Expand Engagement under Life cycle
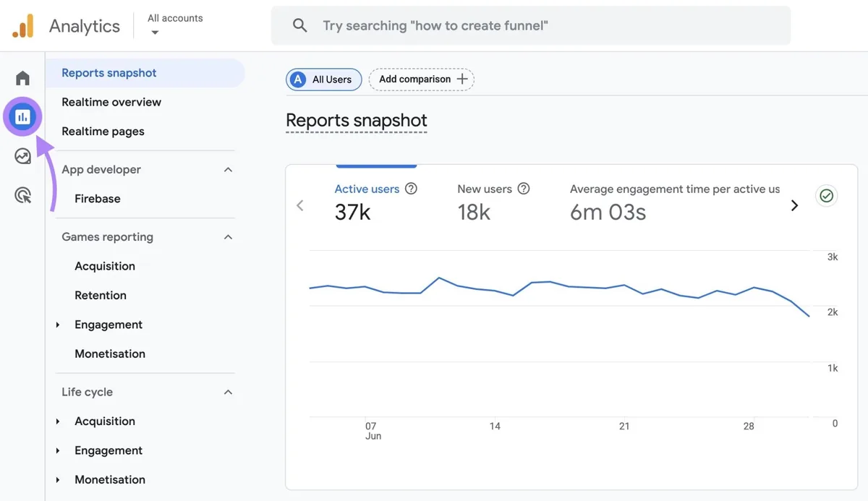Screen dimensions: 868x501 58,450
